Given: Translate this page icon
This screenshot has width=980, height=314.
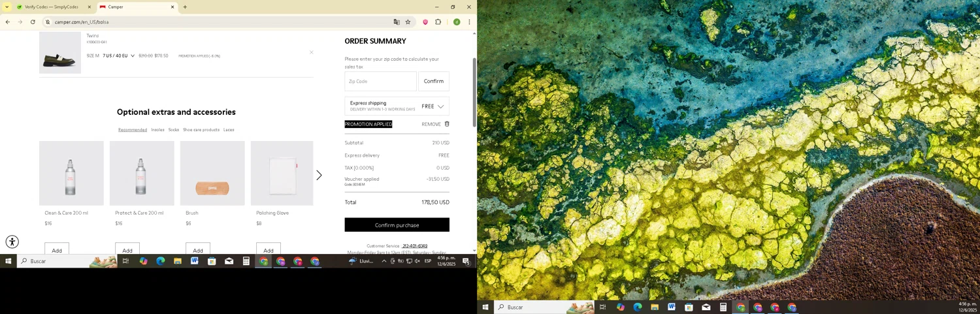Looking at the screenshot, I should 397,22.
